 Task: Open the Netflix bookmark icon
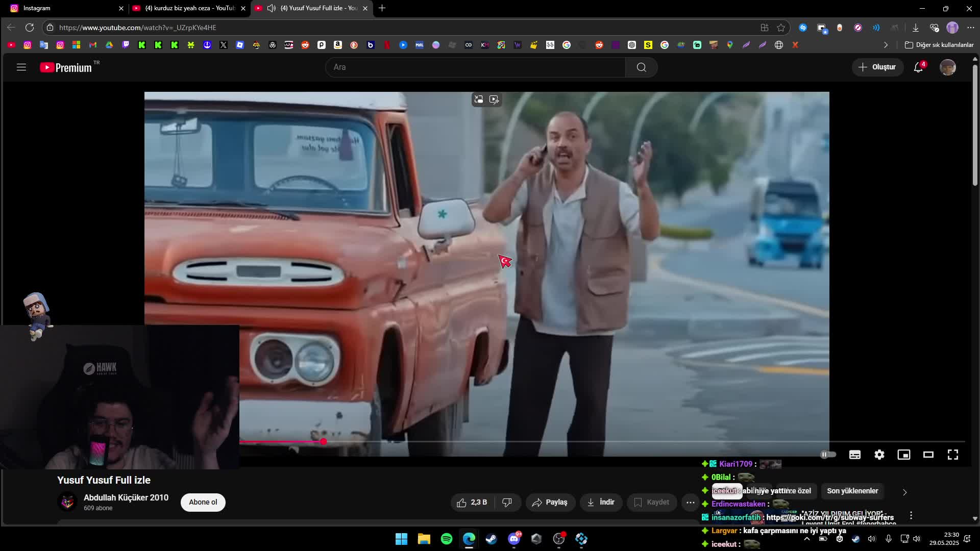(387, 45)
